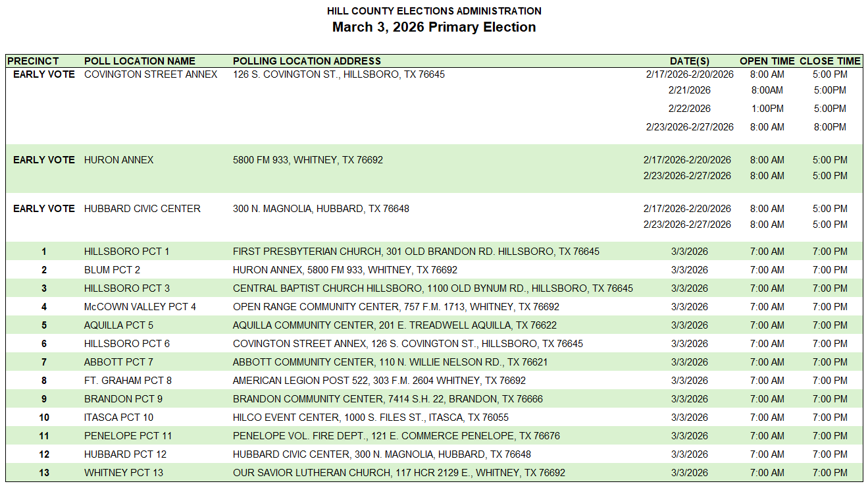
Task: Select precinct number 13
Action: click(44, 473)
